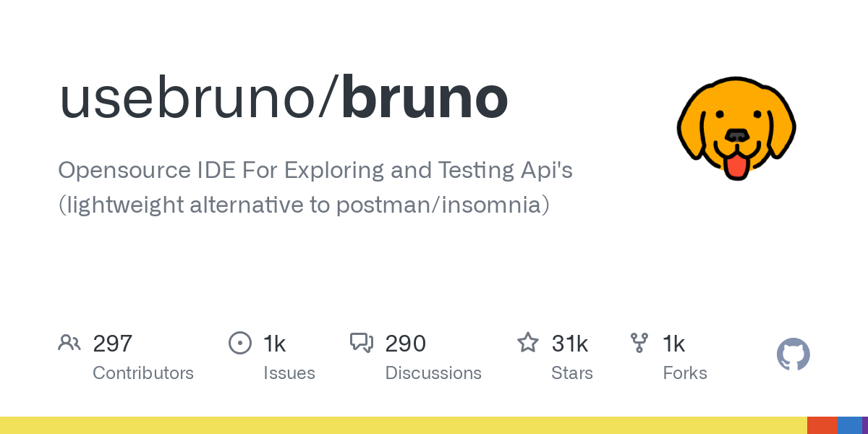Click the Stars star icon
868x434 pixels.
(528, 343)
